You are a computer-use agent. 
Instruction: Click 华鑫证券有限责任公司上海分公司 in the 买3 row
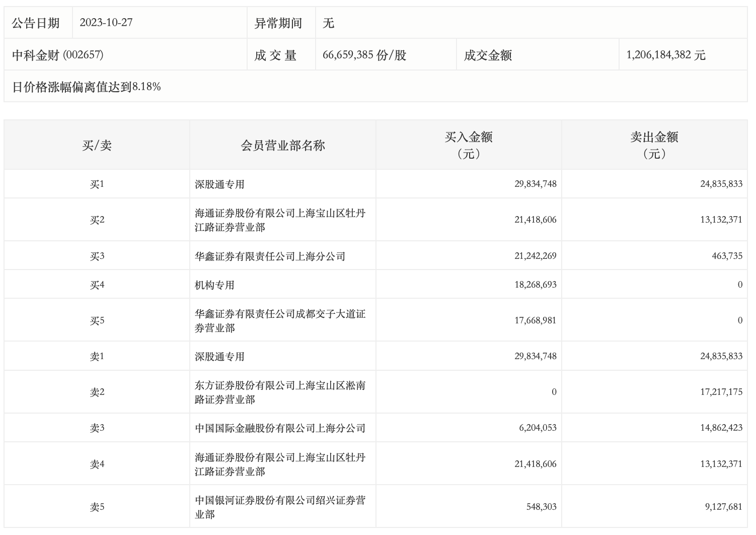click(270, 256)
